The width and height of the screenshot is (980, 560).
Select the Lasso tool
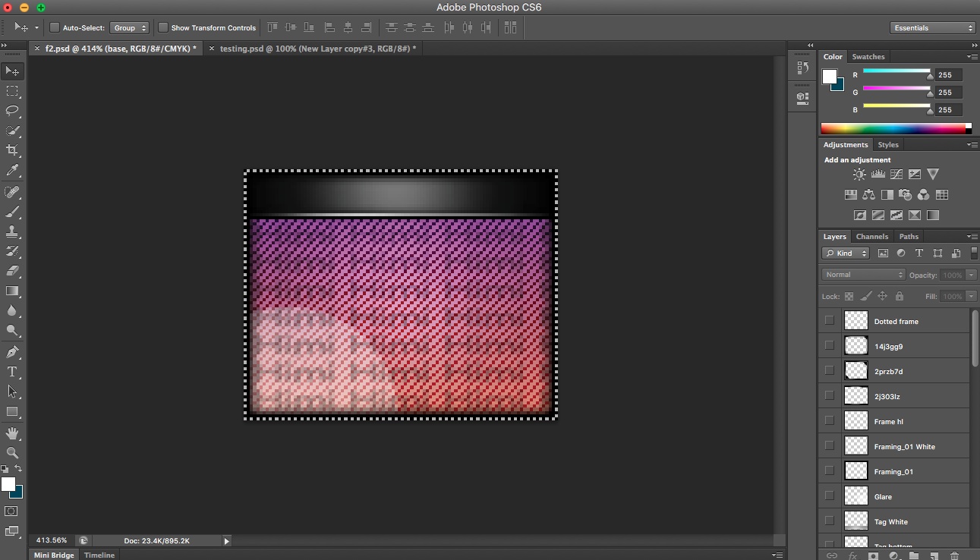[12, 110]
